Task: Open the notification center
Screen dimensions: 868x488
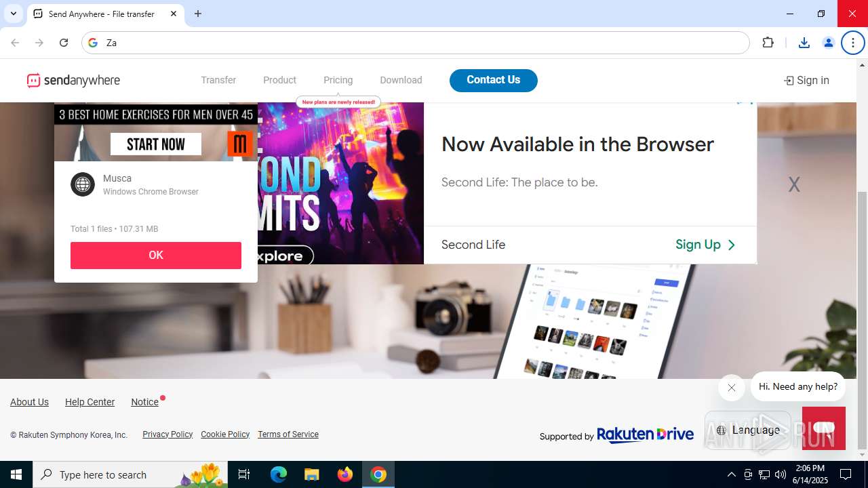Action: point(846,474)
